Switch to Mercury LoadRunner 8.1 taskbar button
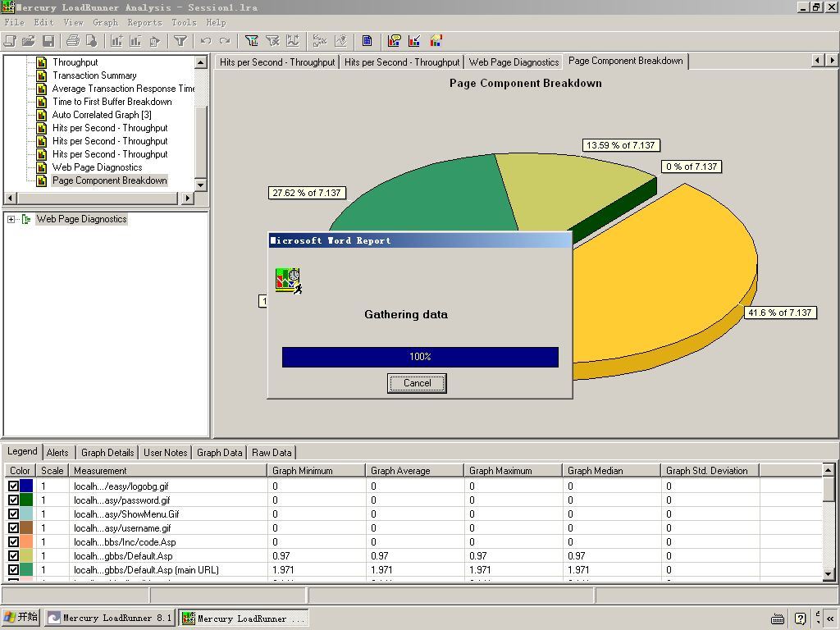 [110, 618]
